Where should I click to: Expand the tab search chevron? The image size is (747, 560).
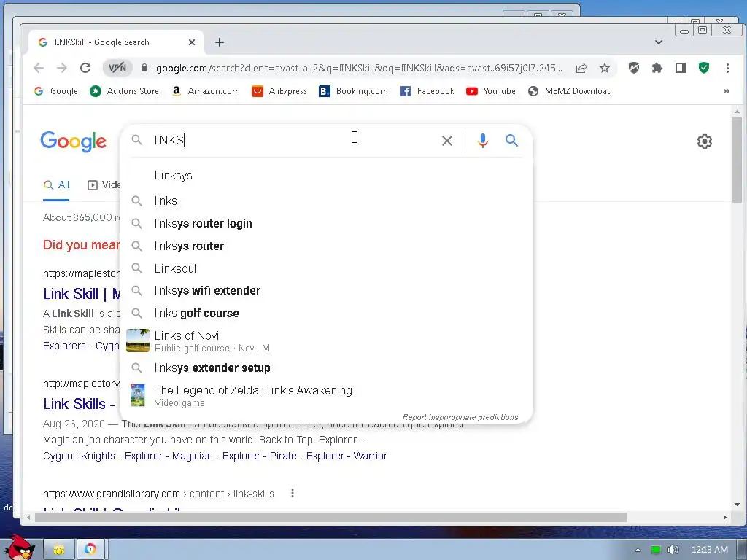point(659,42)
